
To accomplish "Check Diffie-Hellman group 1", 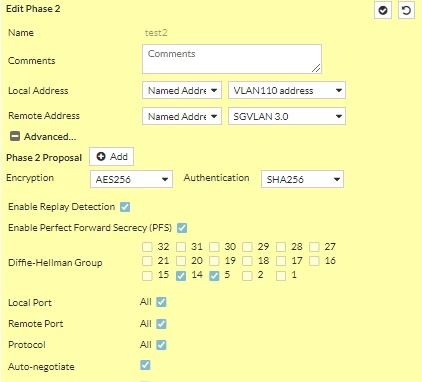I will click(281, 276).
